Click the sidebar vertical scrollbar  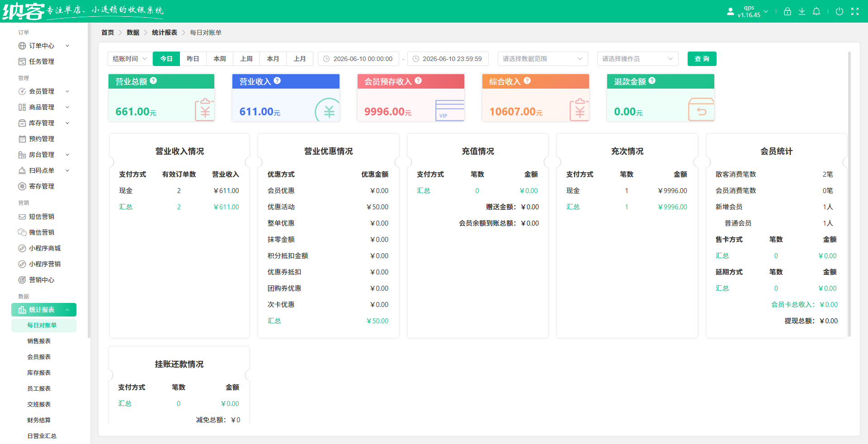click(89, 181)
